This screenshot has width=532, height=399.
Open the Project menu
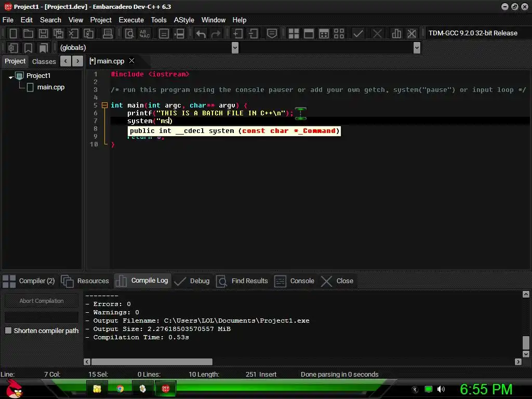coord(101,20)
